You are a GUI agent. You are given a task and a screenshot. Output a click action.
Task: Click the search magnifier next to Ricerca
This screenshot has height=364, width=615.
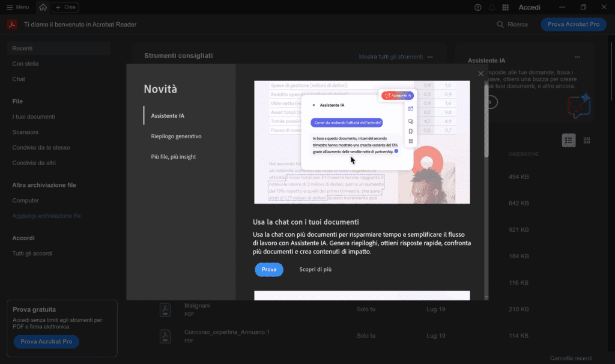[x=501, y=25]
